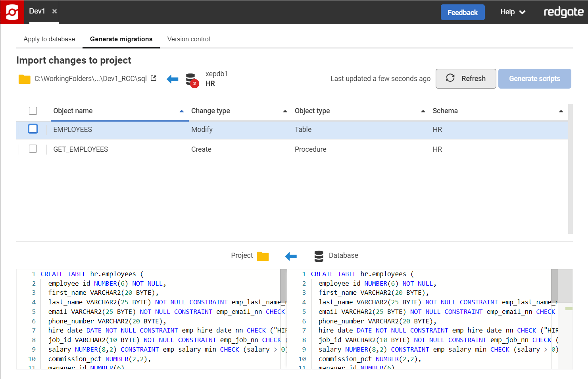Open the external link icon beside the project path

click(x=154, y=78)
